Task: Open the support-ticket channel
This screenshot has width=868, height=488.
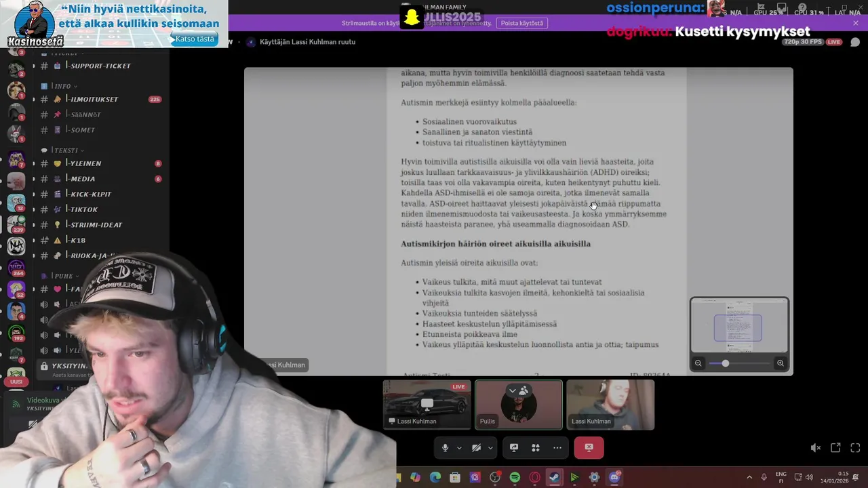Action: click(102, 66)
